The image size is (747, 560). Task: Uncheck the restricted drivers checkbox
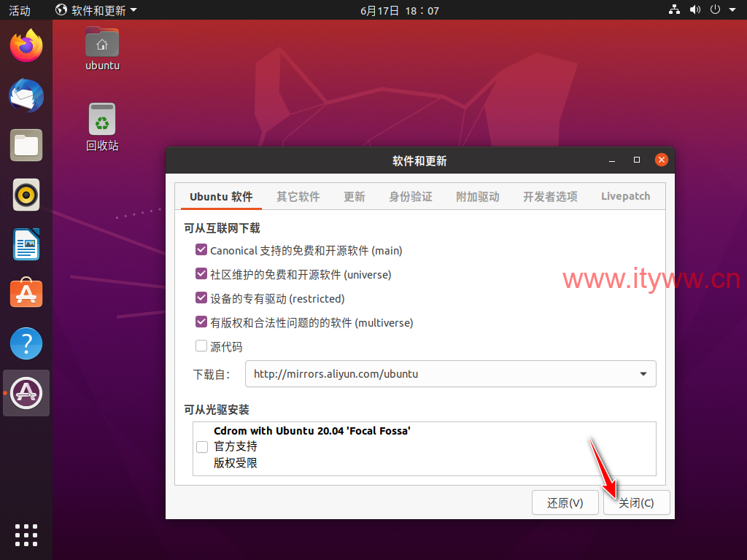click(x=201, y=297)
